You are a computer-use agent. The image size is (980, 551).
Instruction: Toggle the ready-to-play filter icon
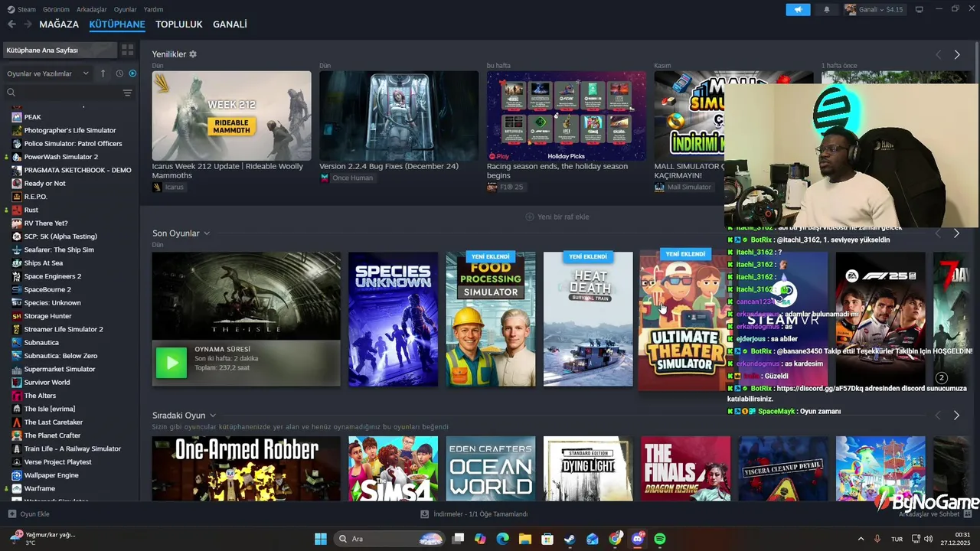pyautogui.click(x=132, y=73)
